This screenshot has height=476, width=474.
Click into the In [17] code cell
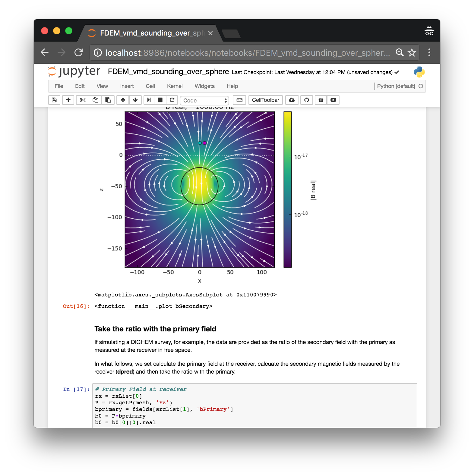pyautogui.click(x=255, y=406)
